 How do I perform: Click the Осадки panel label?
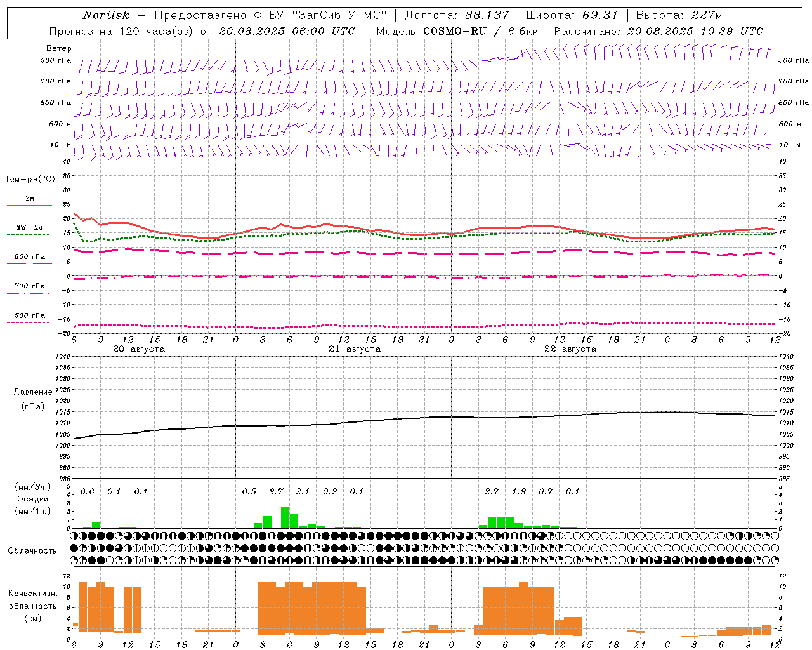click(x=33, y=499)
